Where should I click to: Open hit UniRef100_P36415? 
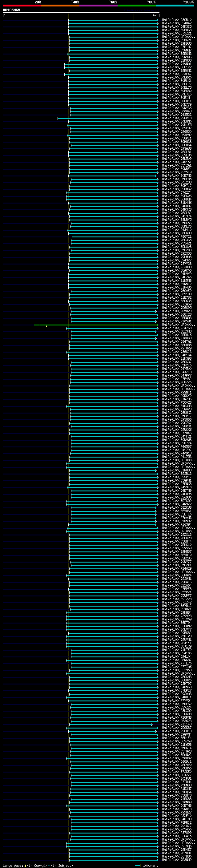point(177,836)
